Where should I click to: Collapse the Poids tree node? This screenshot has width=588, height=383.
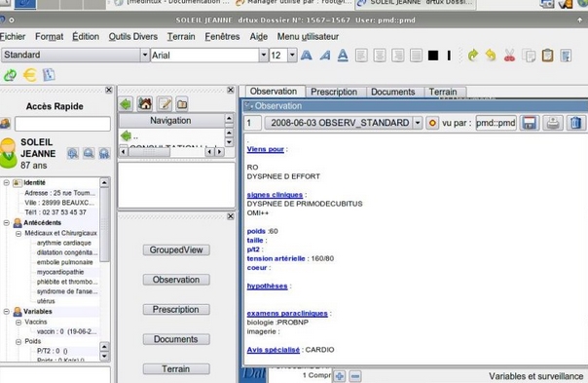[18, 342]
